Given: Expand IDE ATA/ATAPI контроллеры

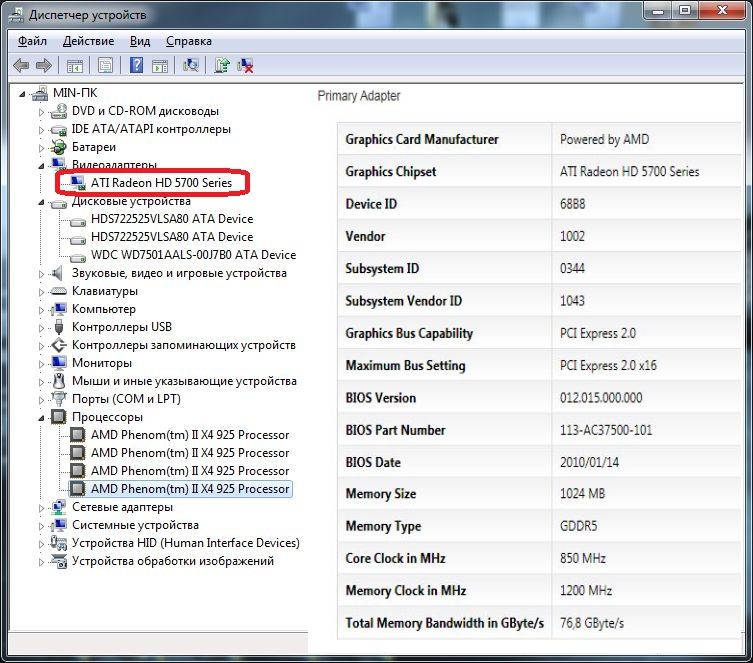Looking at the screenshot, I should (x=41, y=130).
